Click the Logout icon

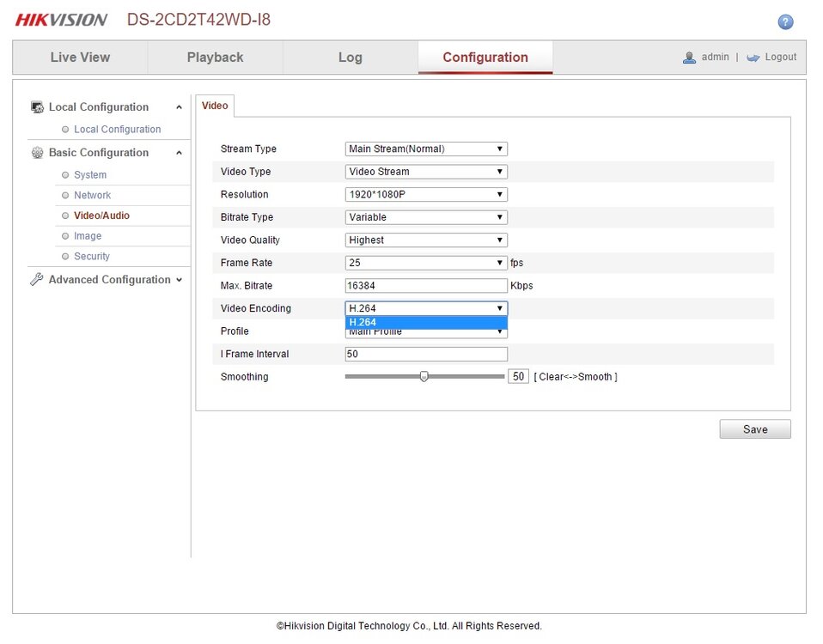pos(753,58)
